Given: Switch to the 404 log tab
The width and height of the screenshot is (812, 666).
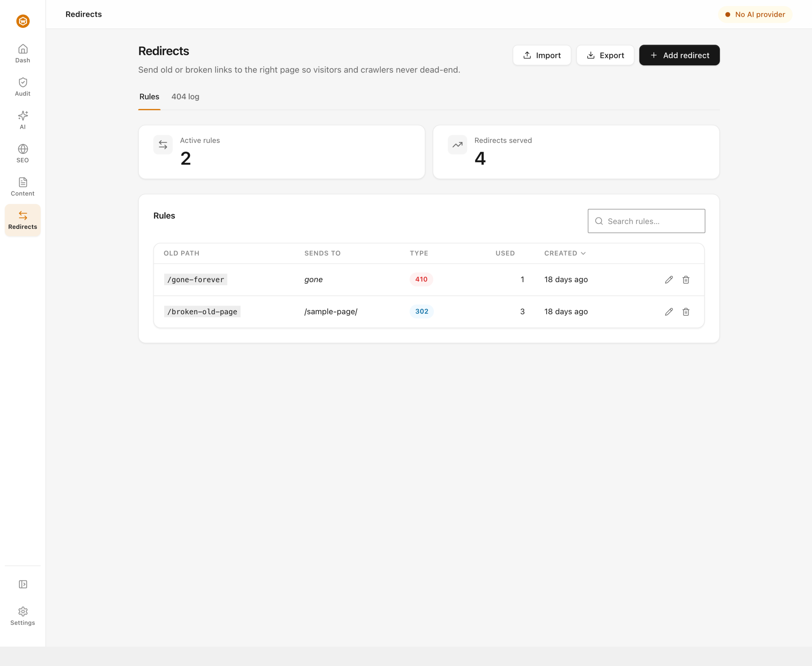Looking at the screenshot, I should pyautogui.click(x=185, y=97).
